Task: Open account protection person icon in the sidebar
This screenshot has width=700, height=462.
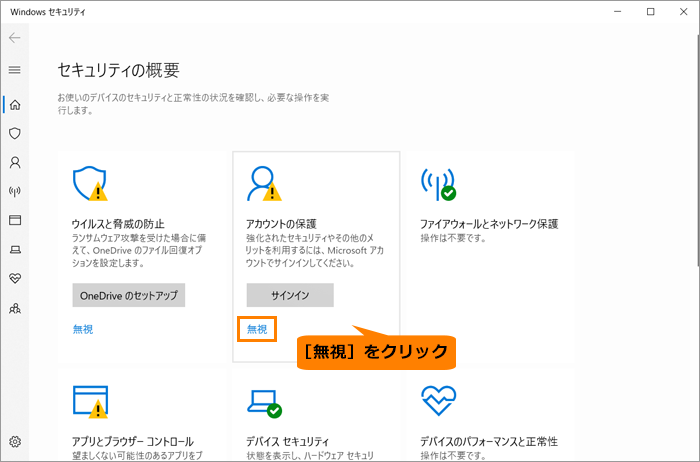Action: click(x=15, y=162)
